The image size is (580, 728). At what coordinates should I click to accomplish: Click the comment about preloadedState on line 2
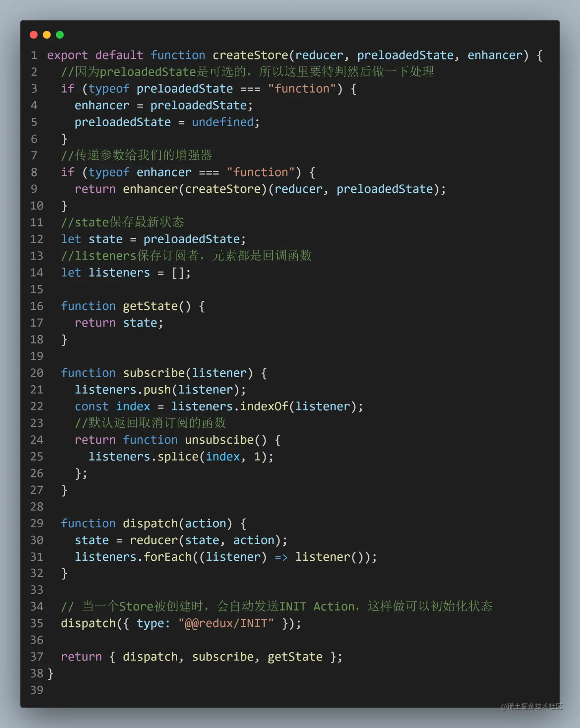[x=247, y=72]
